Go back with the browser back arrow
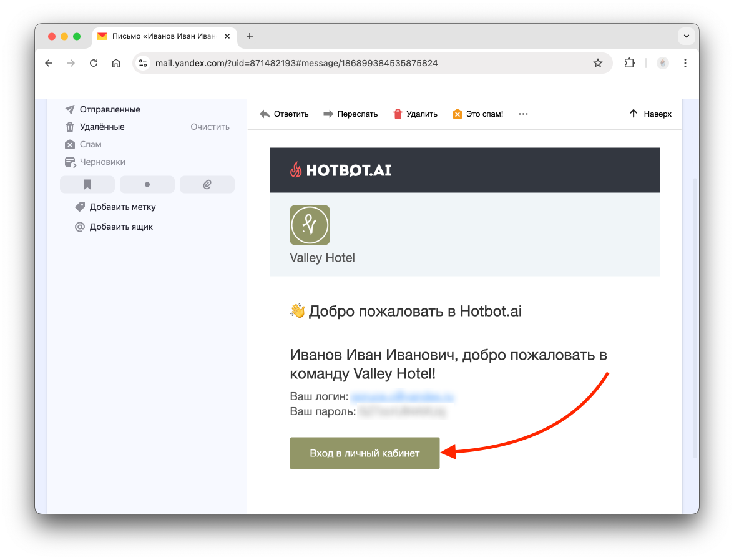Viewport: 734px width, 560px height. pyautogui.click(x=49, y=63)
